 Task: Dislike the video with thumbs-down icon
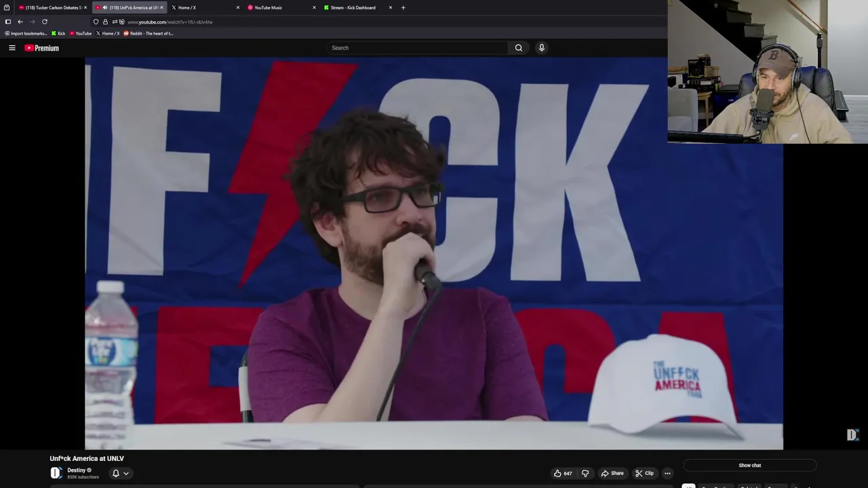click(585, 473)
